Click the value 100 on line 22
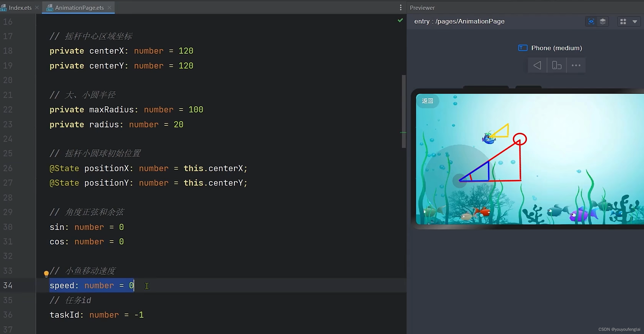Viewport: 644px width, 334px height. click(196, 110)
